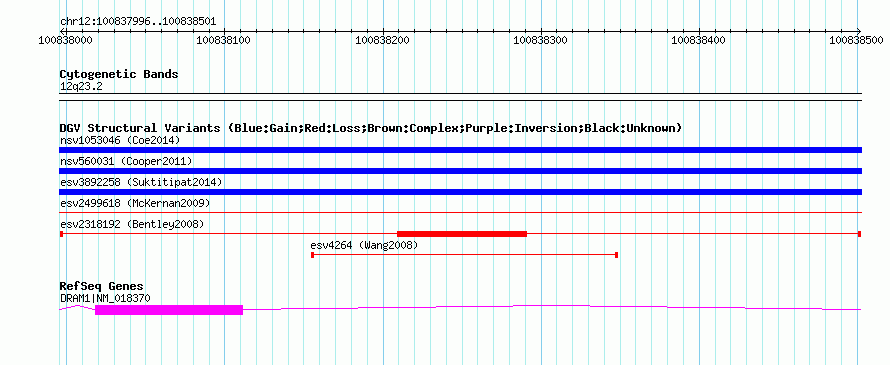Image resolution: width=890 pixels, height=365 pixels.
Task: Click the magenta DRAM1 intron line
Action: [x=552, y=307]
